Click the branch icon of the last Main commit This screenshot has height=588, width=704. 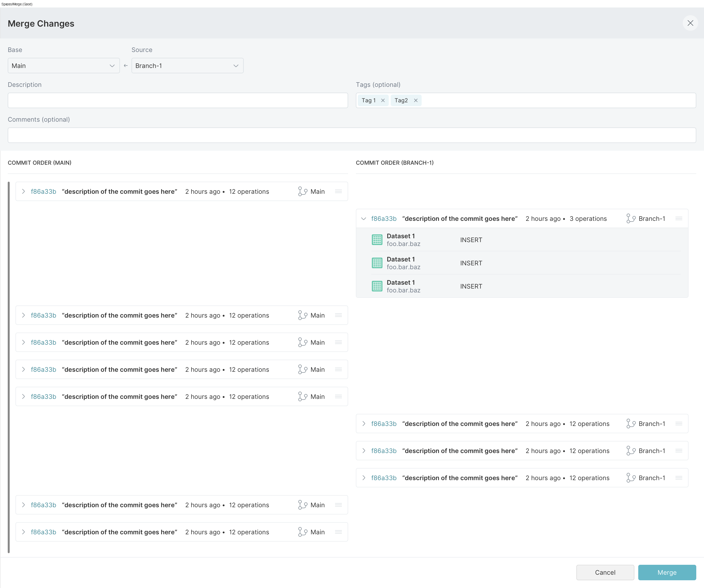(x=302, y=532)
